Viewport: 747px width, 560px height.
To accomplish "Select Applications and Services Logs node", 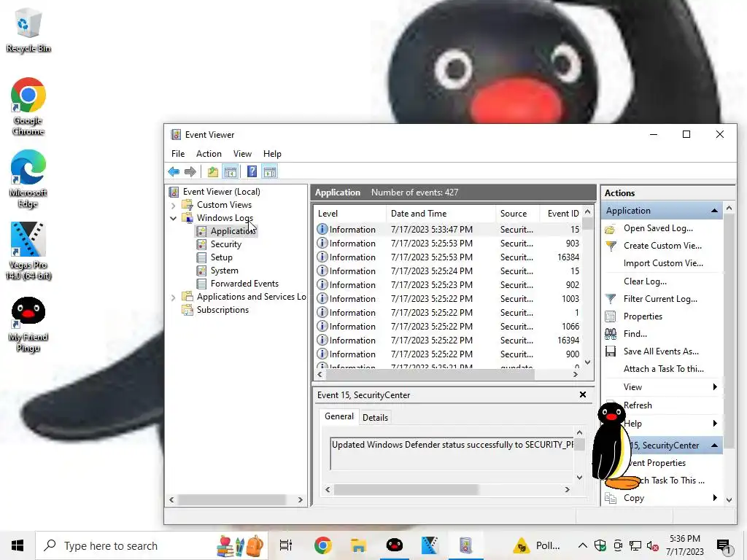I will [x=251, y=297].
